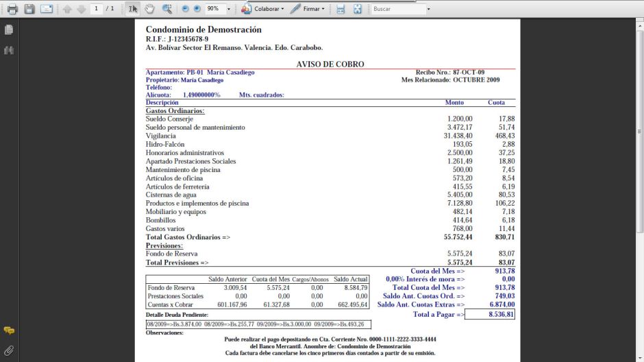This screenshot has height=362, width=644.
Task: Click the Email envelope icon
Action: pyautogui.click(x=47, y=9)
